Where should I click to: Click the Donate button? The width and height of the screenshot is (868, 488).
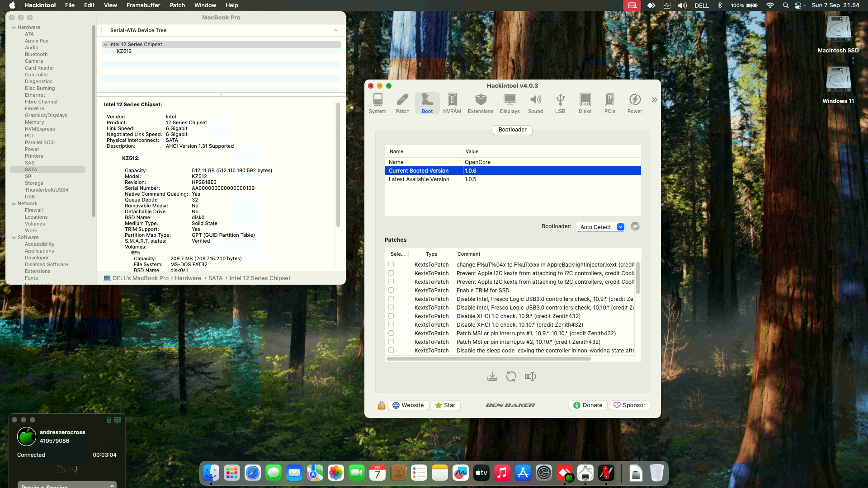[588, 405]
